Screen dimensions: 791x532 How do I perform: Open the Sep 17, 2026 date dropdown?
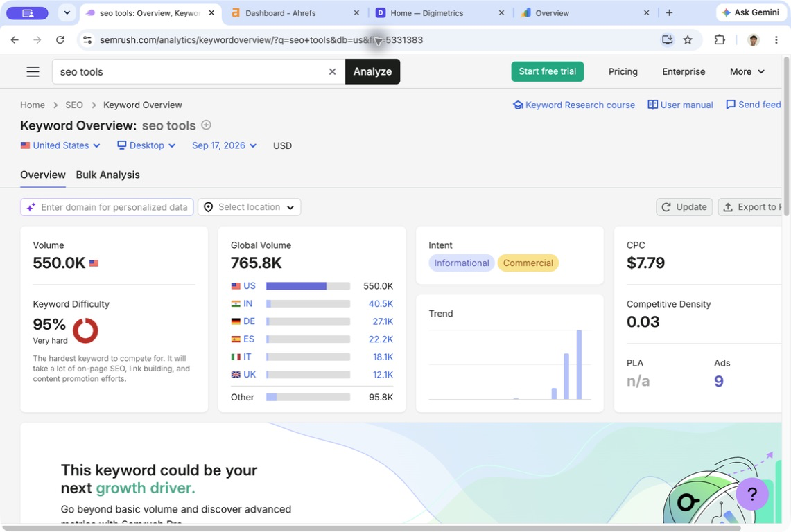(225, 145)
